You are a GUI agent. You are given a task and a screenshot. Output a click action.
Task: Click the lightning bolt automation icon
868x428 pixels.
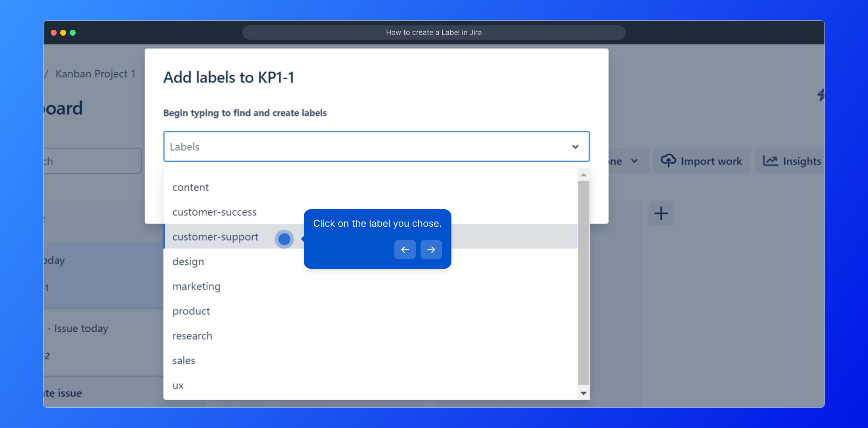coord(821,95)
